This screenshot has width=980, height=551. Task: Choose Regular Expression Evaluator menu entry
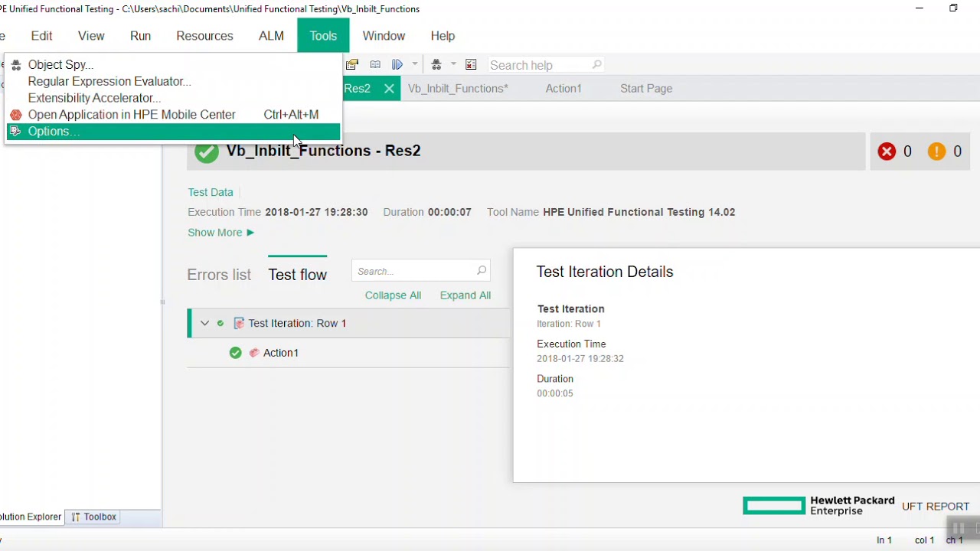(172, 81)
